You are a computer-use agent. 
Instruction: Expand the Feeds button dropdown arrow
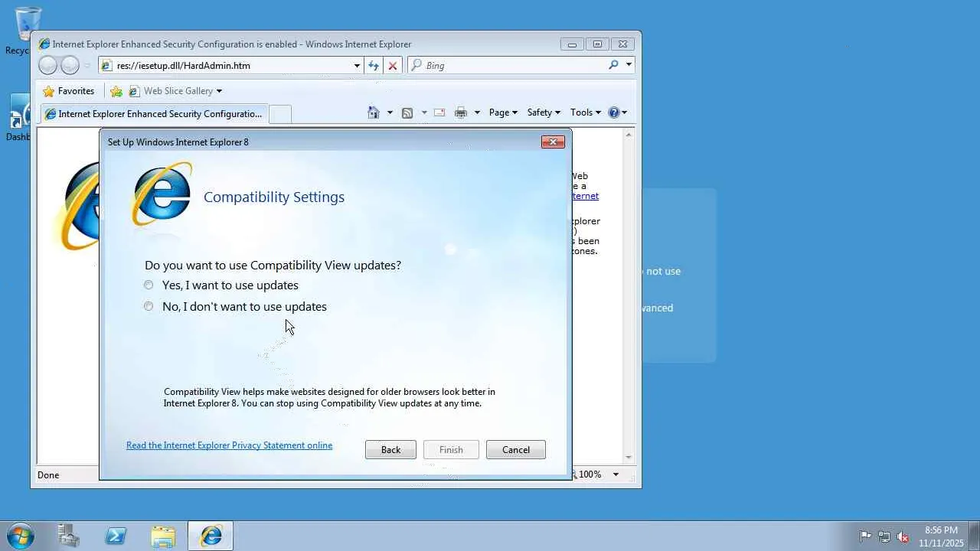(x=424, y=112)
